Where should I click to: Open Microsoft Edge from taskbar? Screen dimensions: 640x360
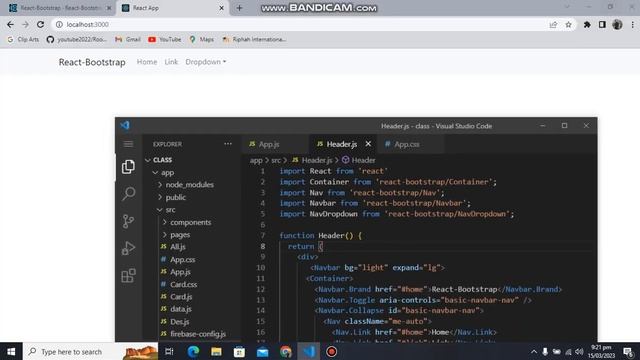pyautogui.click(x=193, y=351)
